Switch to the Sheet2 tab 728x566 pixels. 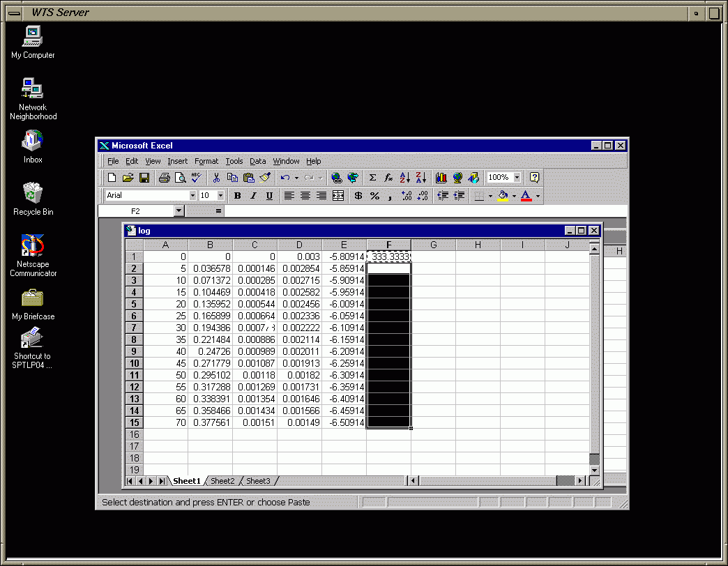[x=223, y=481]
